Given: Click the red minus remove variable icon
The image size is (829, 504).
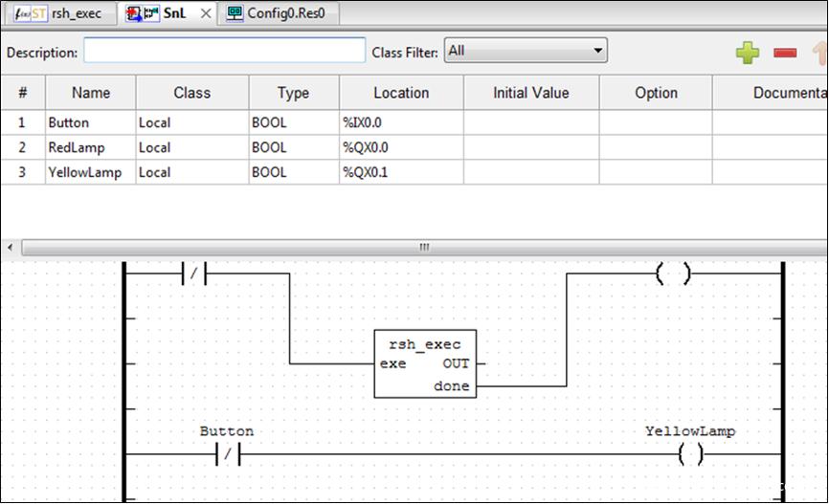Looking at the screenshot, I should click(785, 53).
